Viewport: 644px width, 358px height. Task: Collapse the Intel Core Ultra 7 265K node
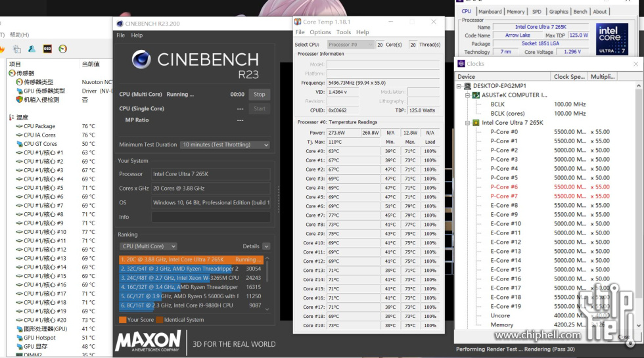tap(467, 123)
